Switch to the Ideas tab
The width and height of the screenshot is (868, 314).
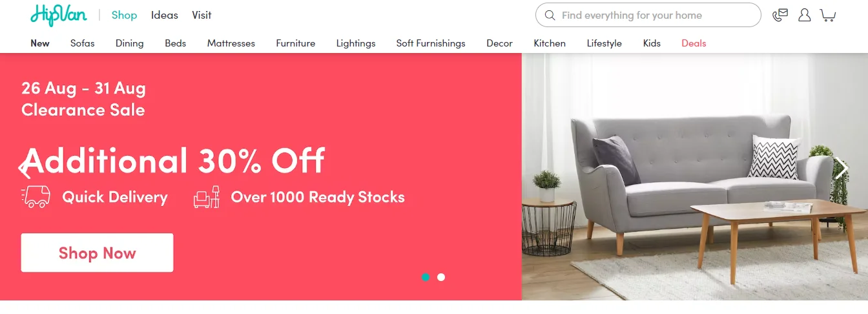(x=164, y=15)
